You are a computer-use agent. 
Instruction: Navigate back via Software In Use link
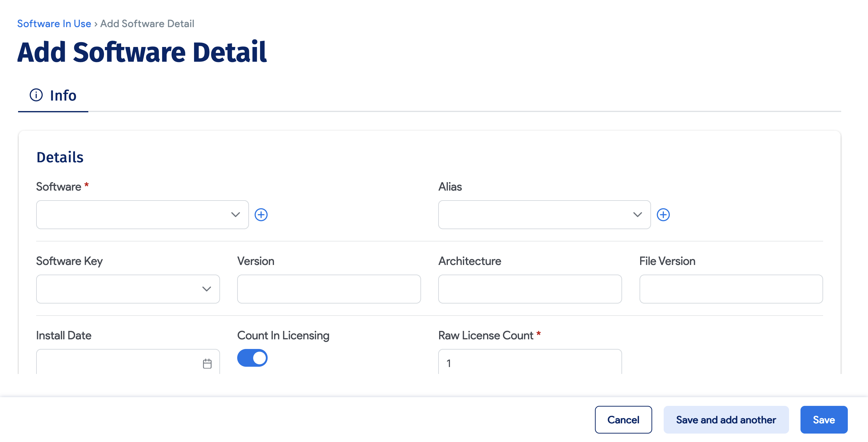coord(54,23)
